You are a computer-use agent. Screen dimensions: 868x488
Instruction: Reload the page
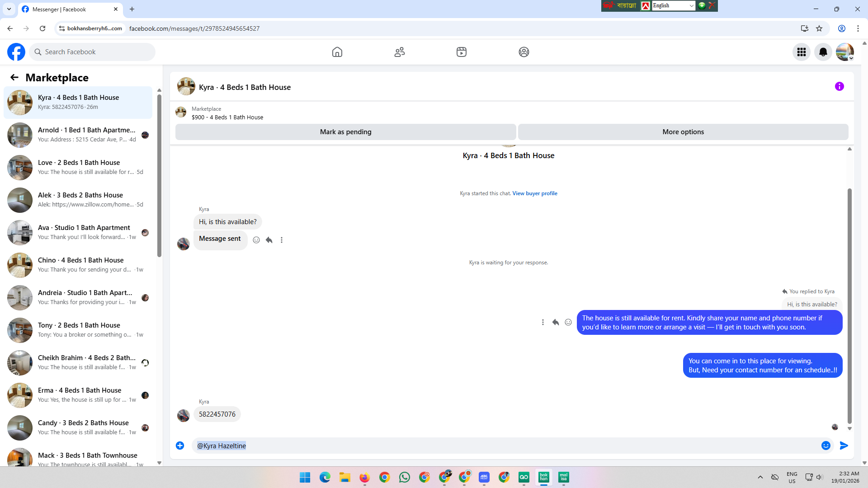(x=42, y=28)
